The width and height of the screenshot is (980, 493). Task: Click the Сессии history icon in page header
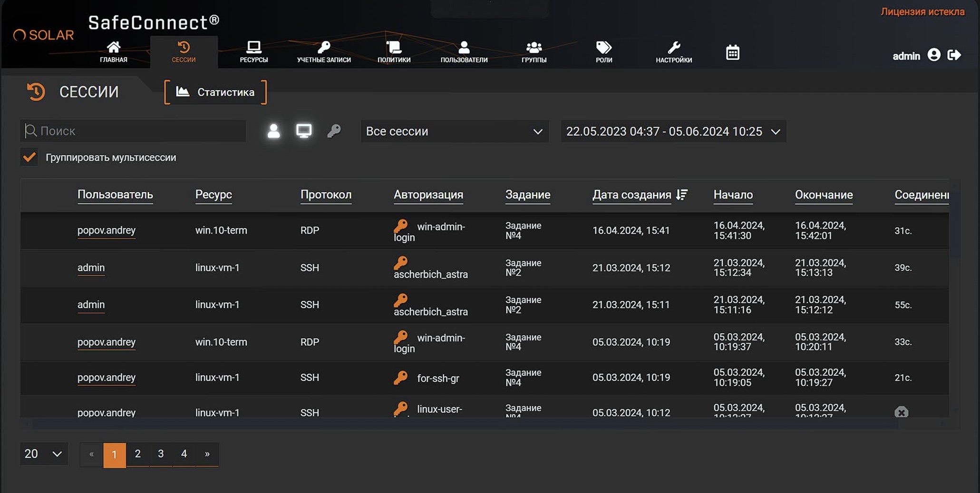click(x=36, y=92)
